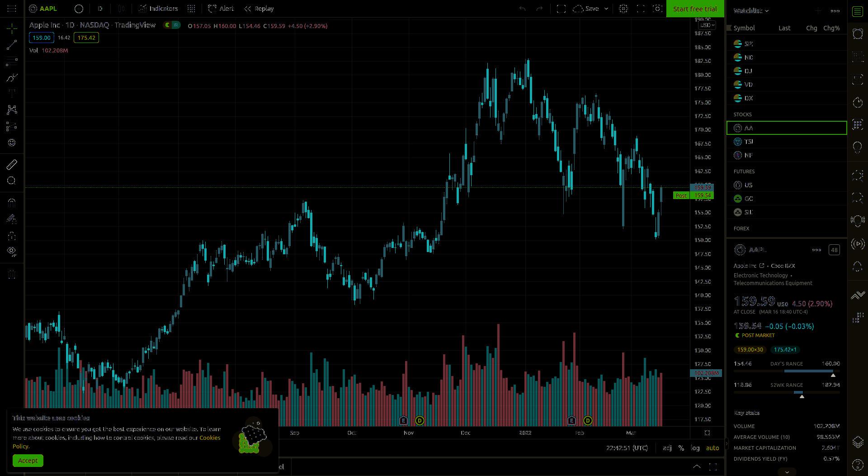Open the forecasting and measurement tools

point(12,126)
